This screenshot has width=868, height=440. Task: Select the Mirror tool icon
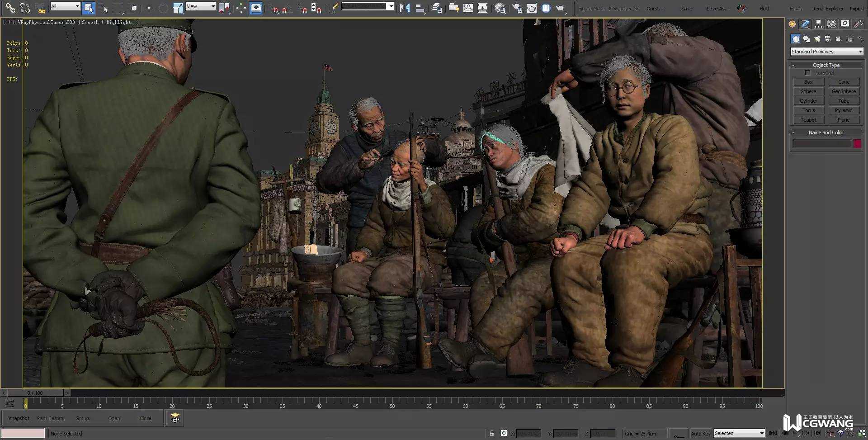point(405,8)
